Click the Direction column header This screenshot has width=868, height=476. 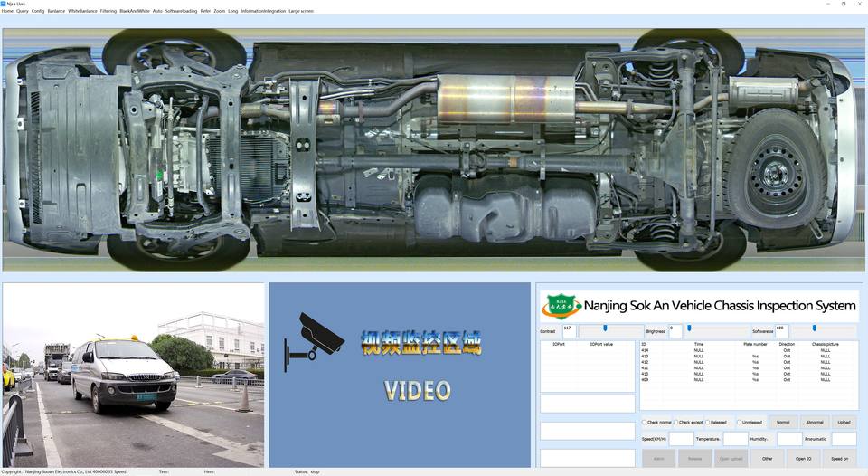(787, 344)
